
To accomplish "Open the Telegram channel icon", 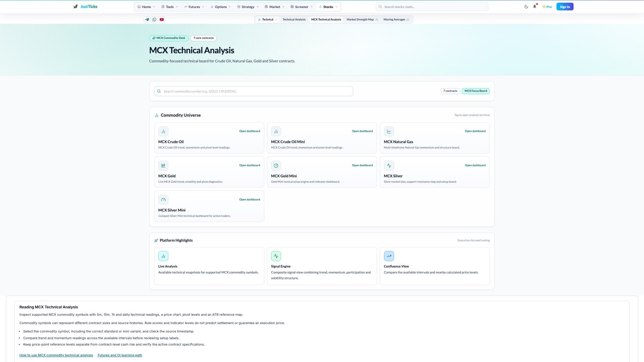I will 147,19.
